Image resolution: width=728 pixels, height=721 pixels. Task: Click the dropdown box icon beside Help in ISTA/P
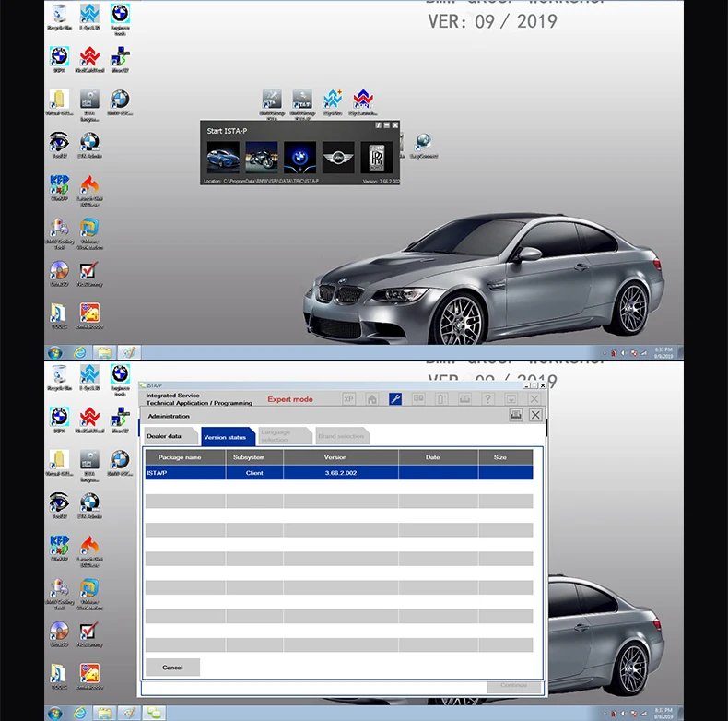point(511,398)
